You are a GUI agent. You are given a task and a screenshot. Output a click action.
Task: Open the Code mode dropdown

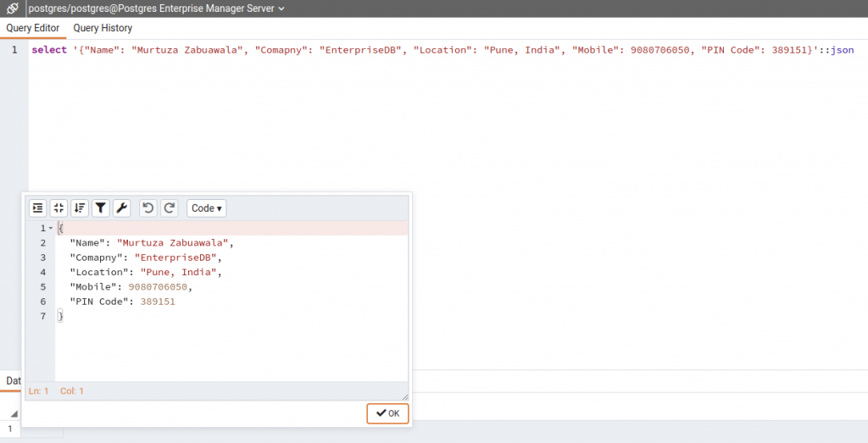207,208
